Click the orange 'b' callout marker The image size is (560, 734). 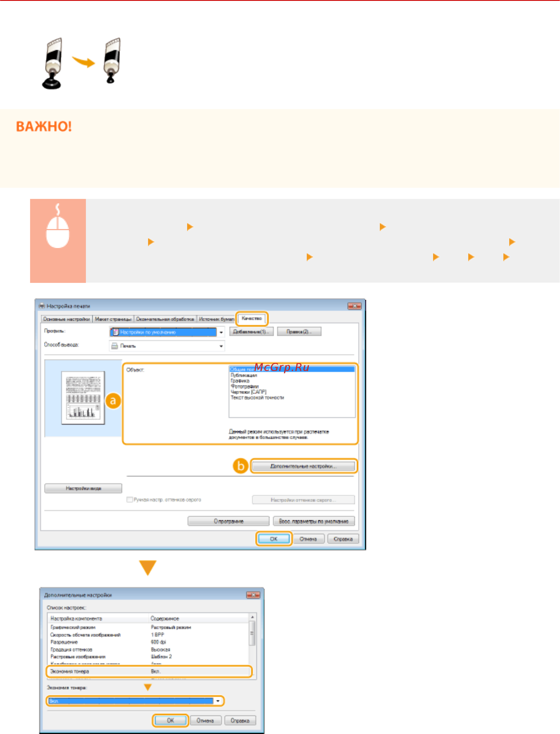coord(240,466)
